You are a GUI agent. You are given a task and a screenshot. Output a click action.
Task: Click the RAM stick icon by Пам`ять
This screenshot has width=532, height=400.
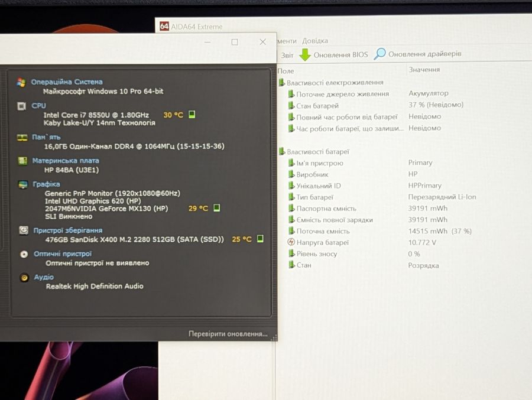point(22,138)
